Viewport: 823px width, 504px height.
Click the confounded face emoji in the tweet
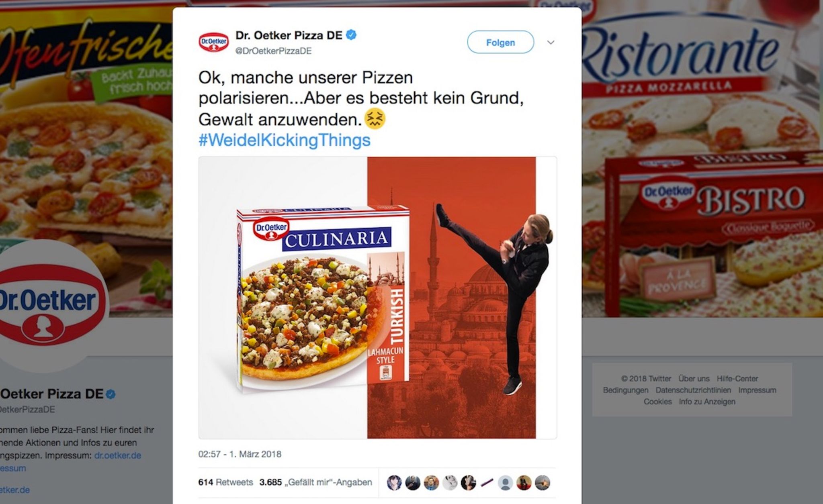(x=375, y=119)
